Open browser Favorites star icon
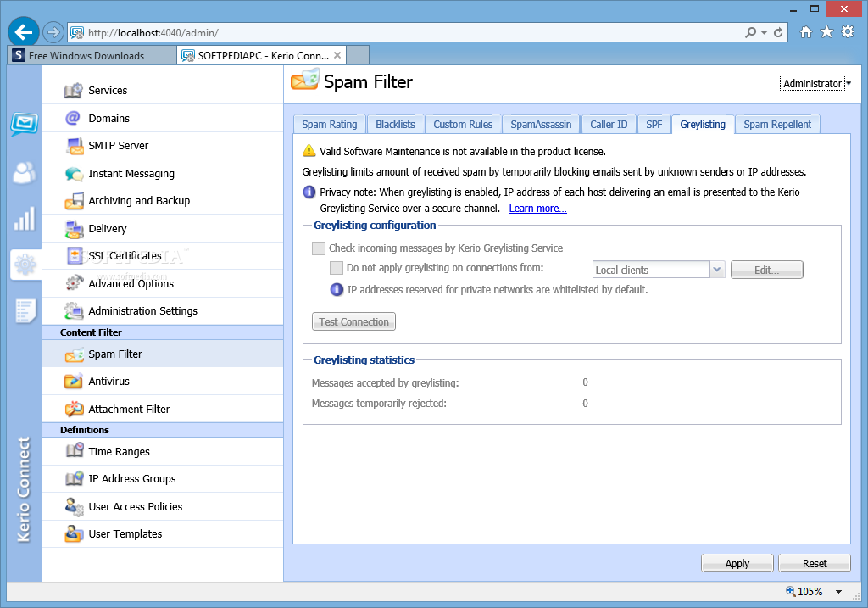Viewport: 868px width, 608px height. [x=826, y=32]
